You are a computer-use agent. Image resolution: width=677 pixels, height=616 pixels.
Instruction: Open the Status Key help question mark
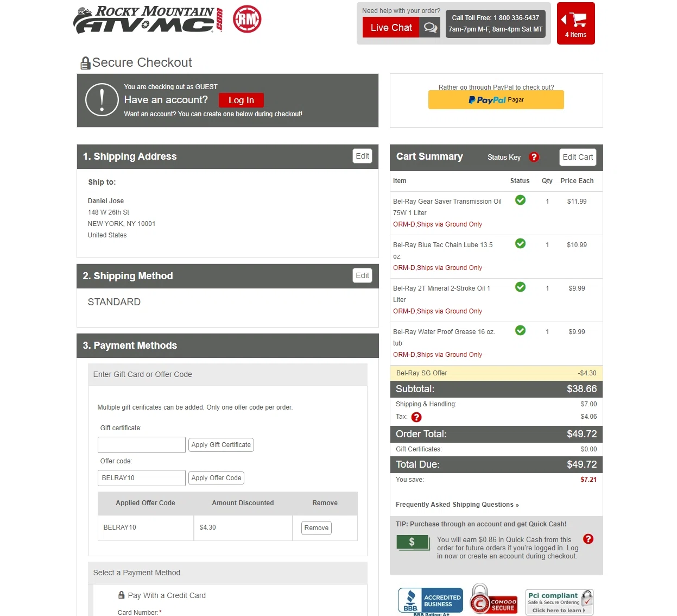tap(534, 157)
